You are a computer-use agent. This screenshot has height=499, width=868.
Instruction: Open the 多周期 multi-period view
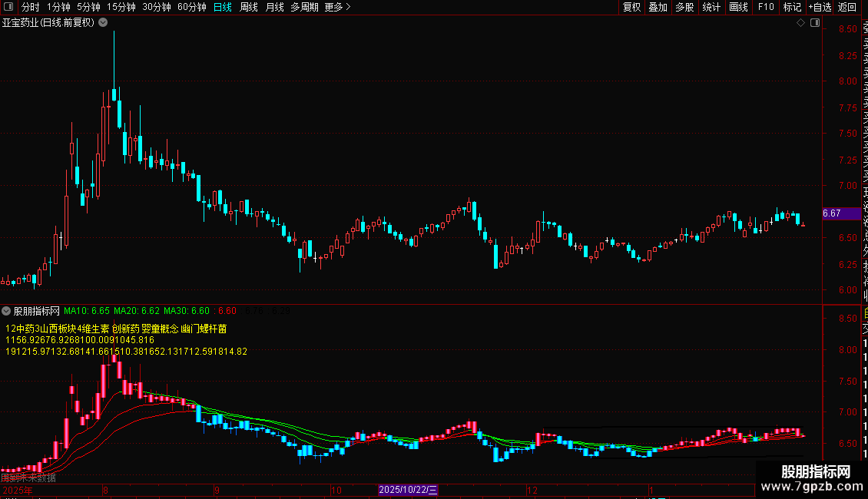coord(304,7)
